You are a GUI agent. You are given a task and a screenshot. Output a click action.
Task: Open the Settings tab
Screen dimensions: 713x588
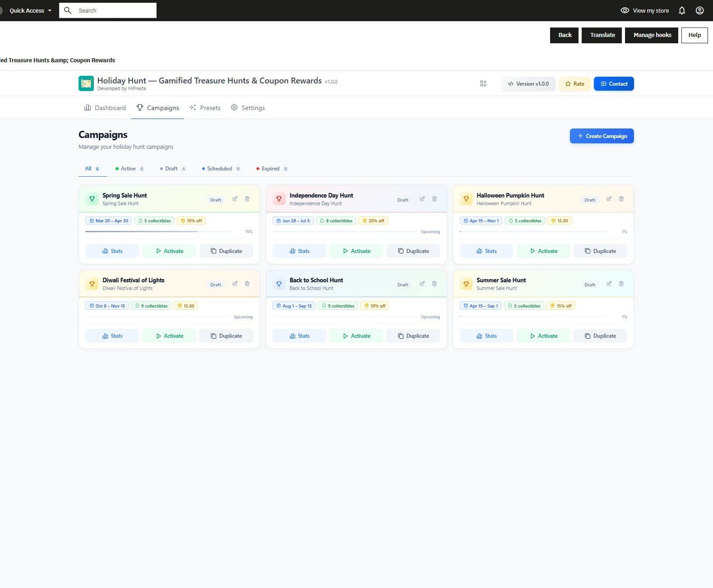click(x=248, y=108)
